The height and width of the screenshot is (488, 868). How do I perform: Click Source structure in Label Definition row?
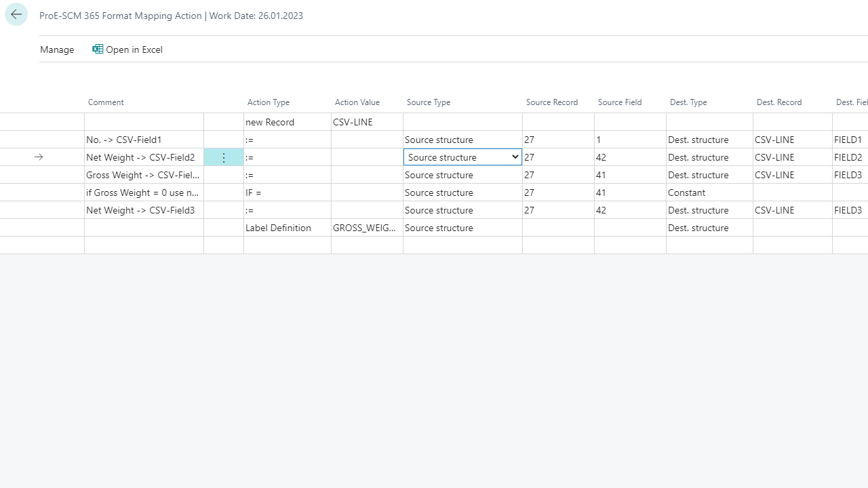(x=462, y=228)
